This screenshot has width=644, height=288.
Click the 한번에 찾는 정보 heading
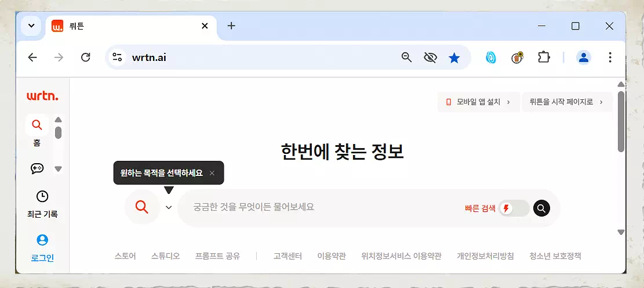pyautogui.click(x=342, y=152)
